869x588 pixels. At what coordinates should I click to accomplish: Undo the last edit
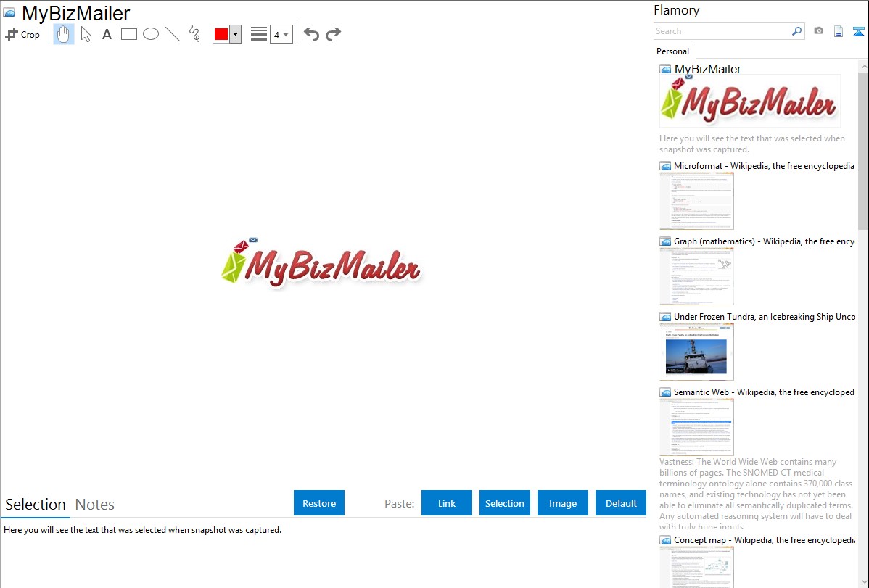coord(311,34)
